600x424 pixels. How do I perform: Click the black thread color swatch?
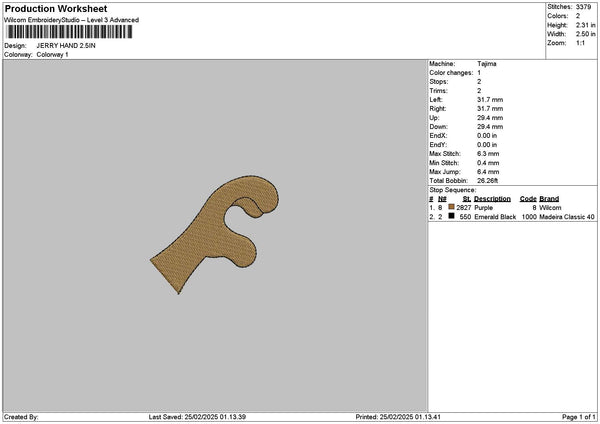point(452,216)
